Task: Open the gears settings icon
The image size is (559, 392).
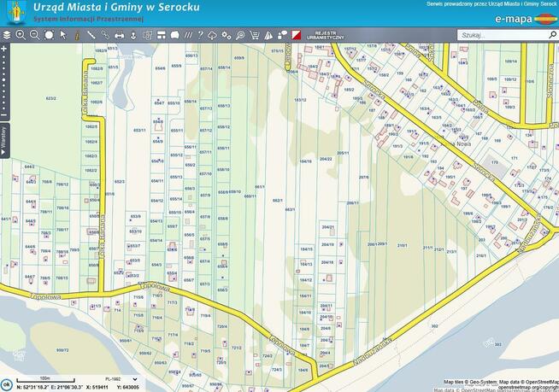Action: (x=227, y=35)
